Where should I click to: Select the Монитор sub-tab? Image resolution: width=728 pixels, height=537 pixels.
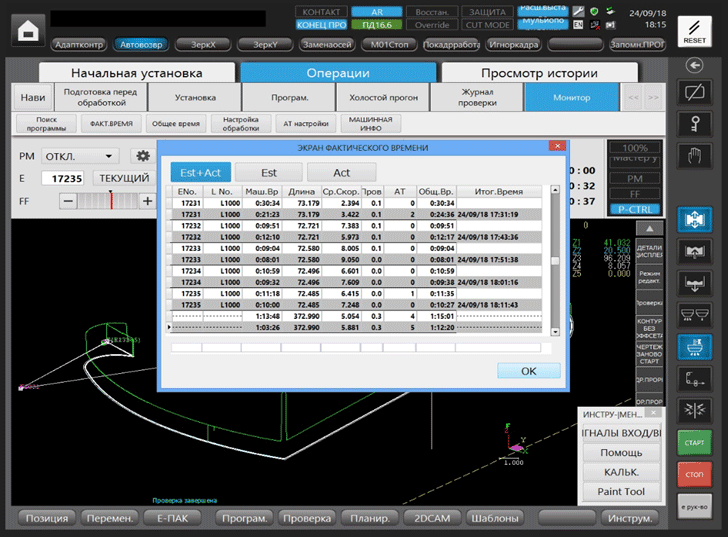tap(572, 97)
